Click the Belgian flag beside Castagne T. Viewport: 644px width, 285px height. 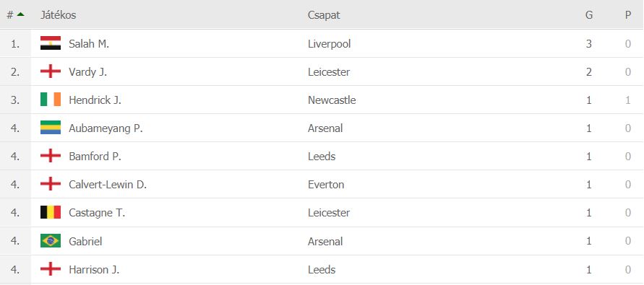coord(51,212)
